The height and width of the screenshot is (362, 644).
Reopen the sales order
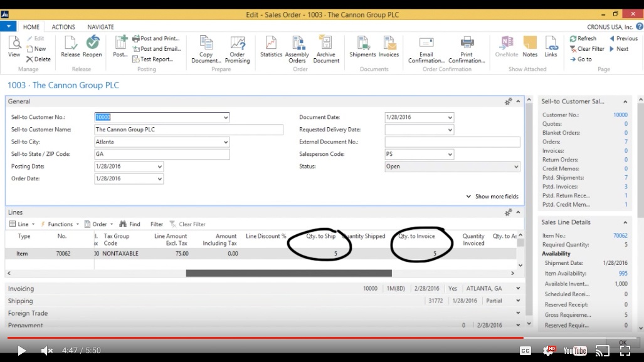point(92,46)
